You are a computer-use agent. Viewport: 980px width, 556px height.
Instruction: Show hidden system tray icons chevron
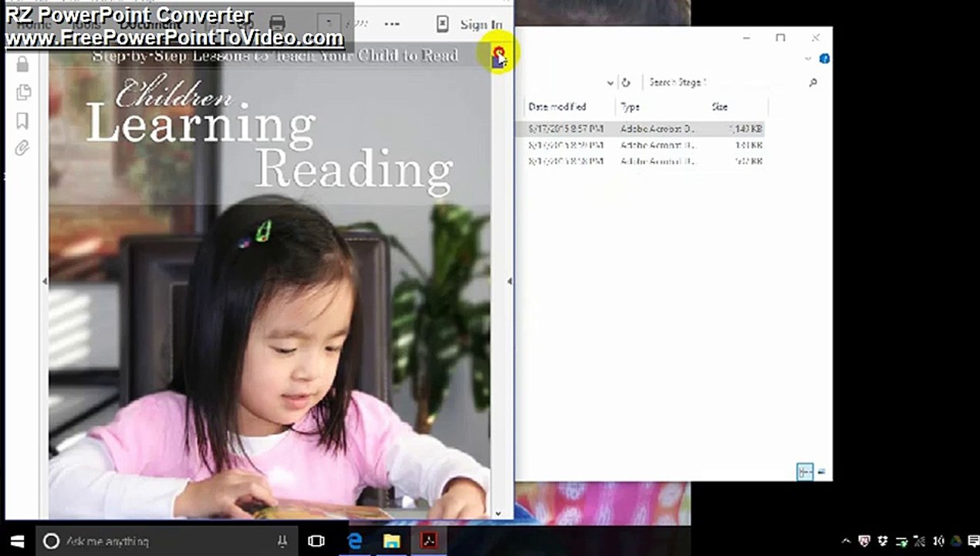846,541
